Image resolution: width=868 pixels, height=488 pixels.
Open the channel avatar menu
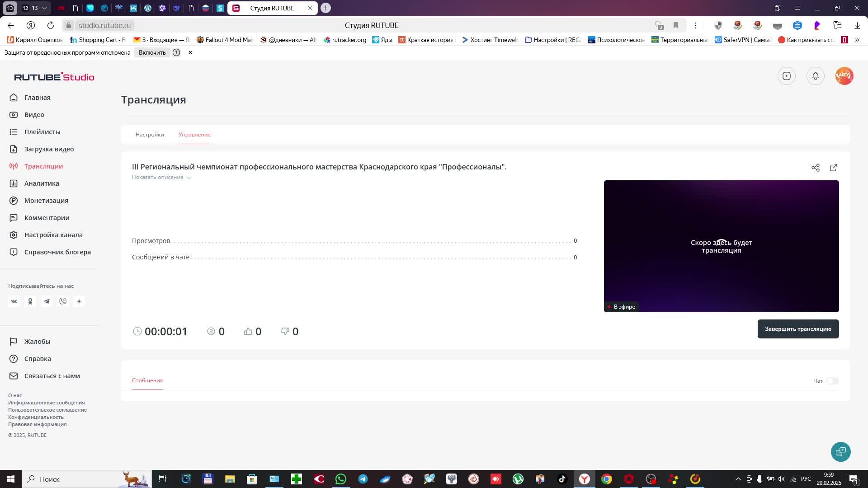844,76
